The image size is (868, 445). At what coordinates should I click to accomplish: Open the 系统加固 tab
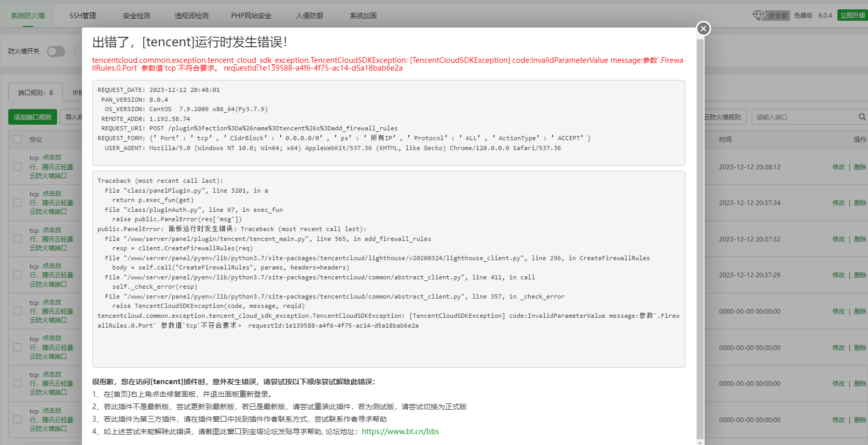(x=363, y=16)
